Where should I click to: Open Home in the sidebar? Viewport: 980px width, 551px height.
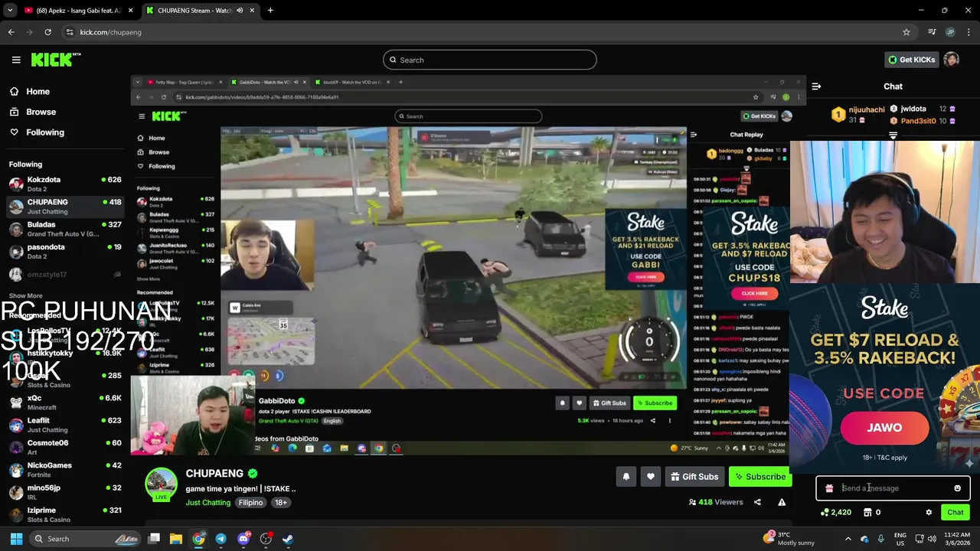pyautogui.click(x=38, y=91)
